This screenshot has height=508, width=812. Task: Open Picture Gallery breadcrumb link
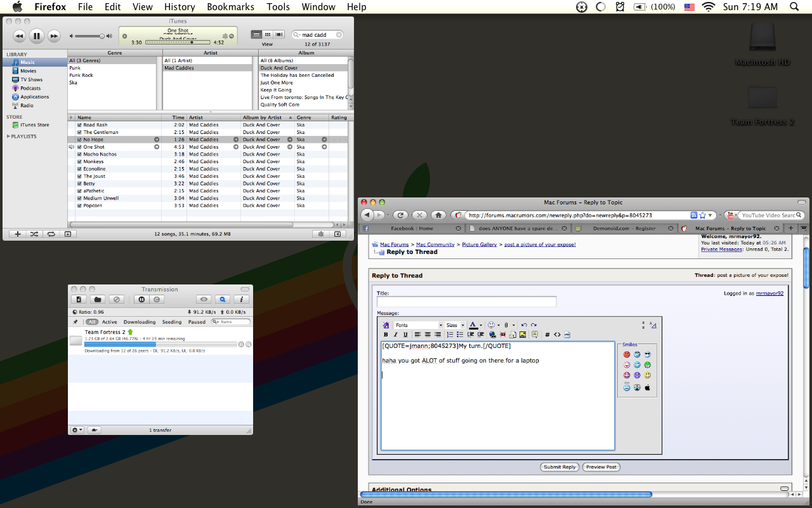[x=480, y=244]
